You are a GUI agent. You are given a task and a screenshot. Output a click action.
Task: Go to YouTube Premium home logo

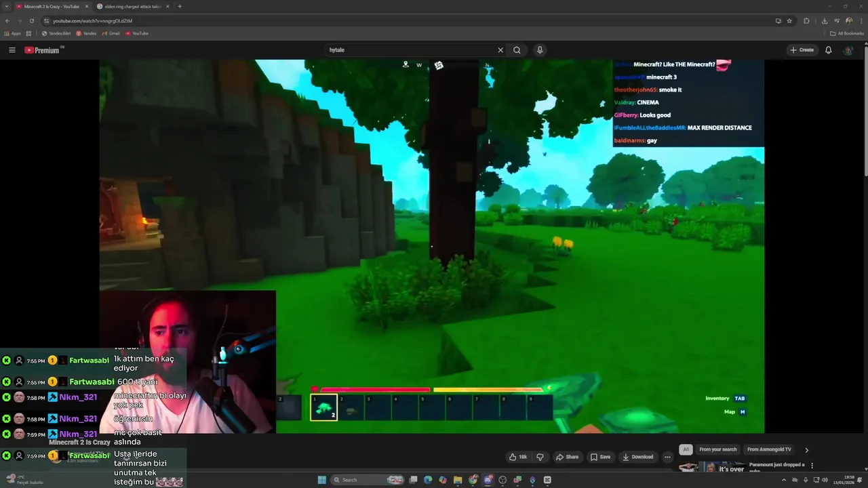click(43, 50)
